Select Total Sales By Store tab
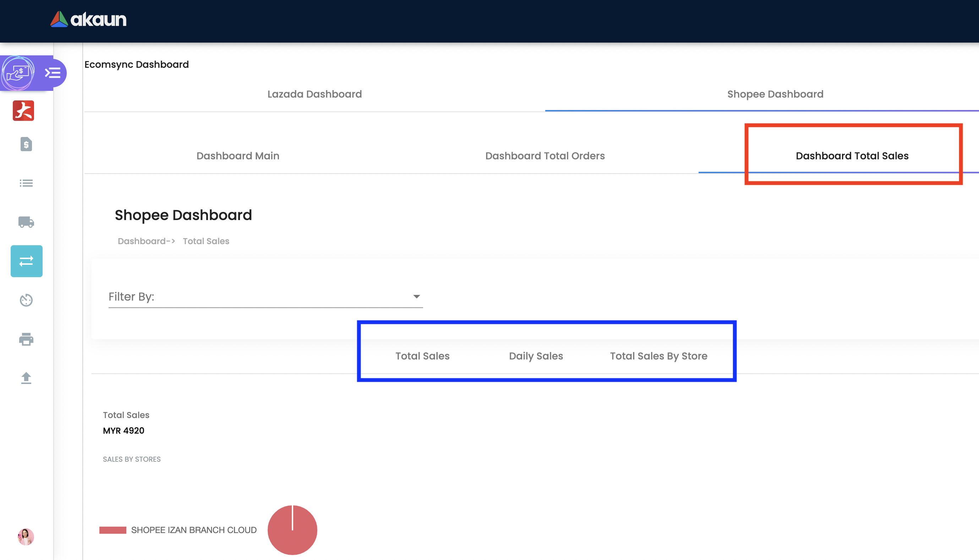Screen dimensions: 979x560 click(x=658, y=356)
